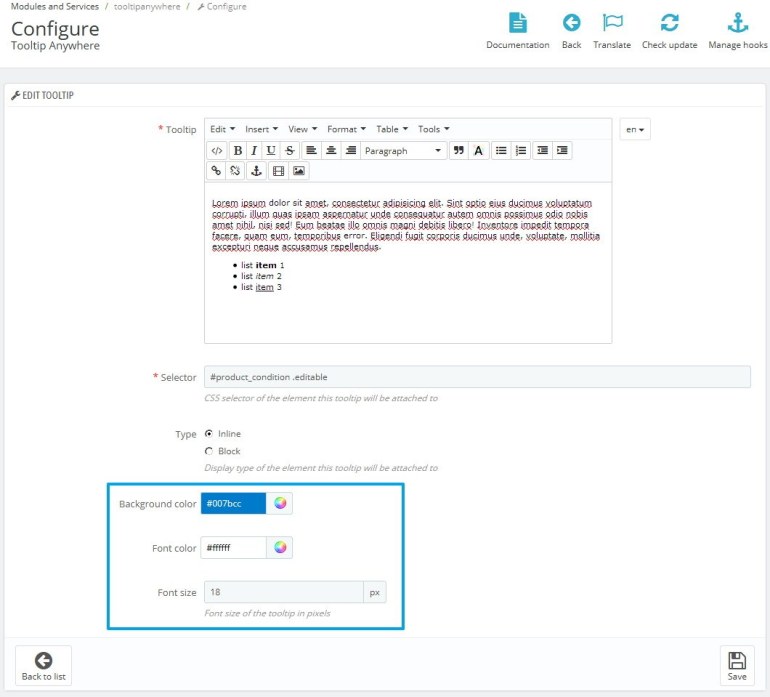This screenshot has height=697, width=770.
Task: Insert blockquote
Action: [x=459, y=151]
